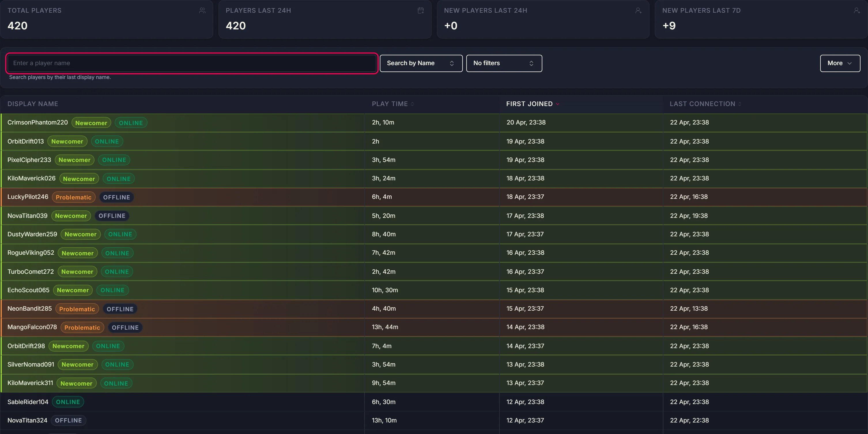The height and width of the screenshot is (434, 868).
Task: Open player KiloMaverick311
Action: [x=30, y=383]
